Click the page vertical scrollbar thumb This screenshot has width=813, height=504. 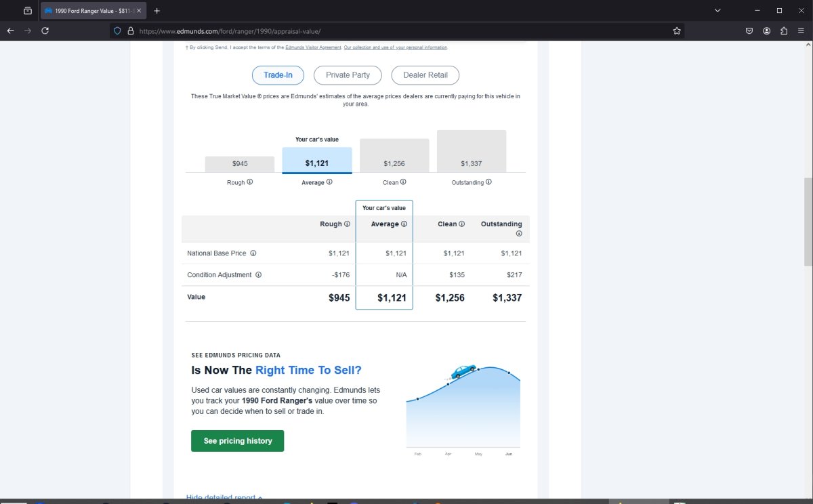808,222
